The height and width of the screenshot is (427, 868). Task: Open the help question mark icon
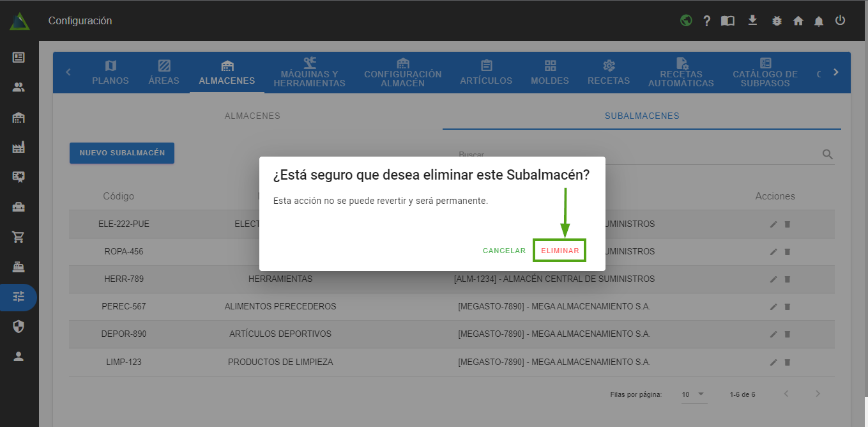pos(706,21)
